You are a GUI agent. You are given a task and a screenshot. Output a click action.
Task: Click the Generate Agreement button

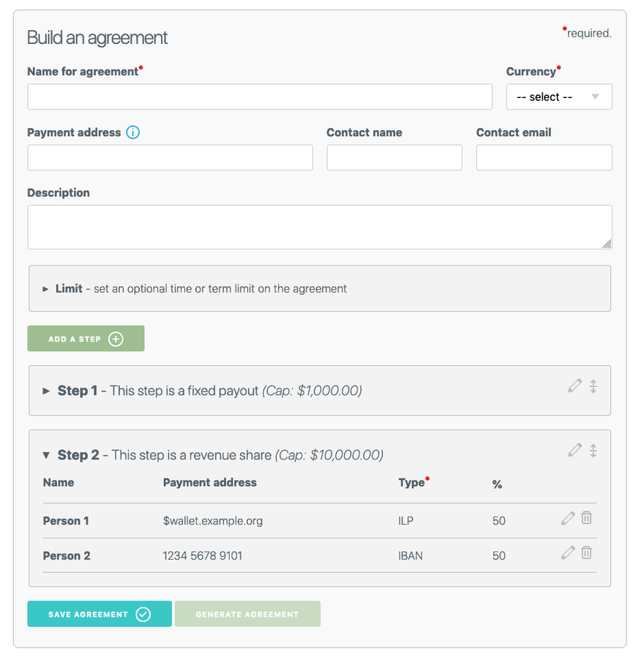[x=247, y=615]
